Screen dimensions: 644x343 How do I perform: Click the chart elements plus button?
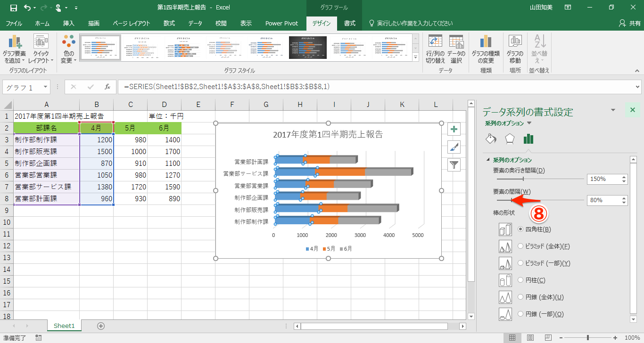click(x=454, y=129)
